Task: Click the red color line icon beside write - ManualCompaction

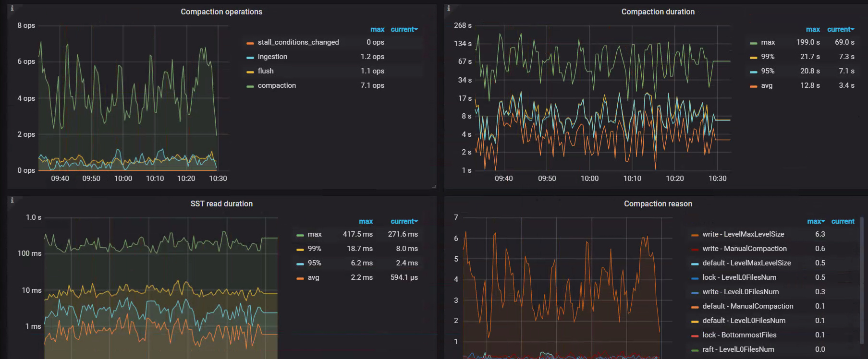Action: (x=695, y=250)
